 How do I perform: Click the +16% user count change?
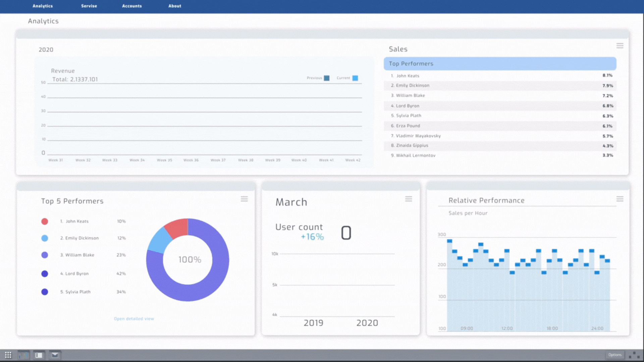[312, 237]
